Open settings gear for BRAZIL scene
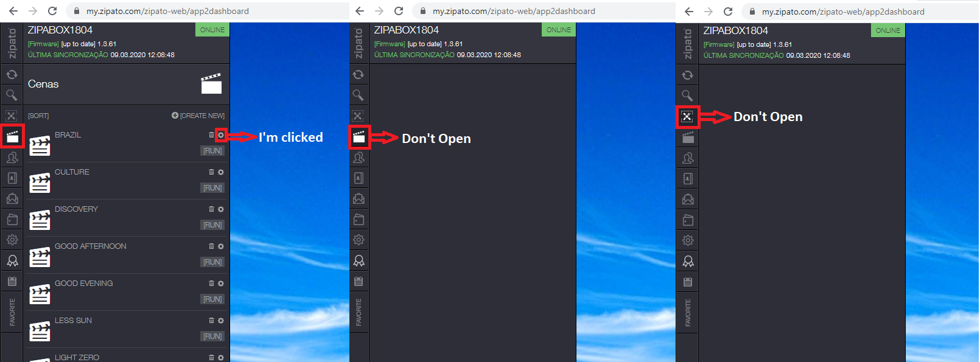 click(x=221, y=135)
